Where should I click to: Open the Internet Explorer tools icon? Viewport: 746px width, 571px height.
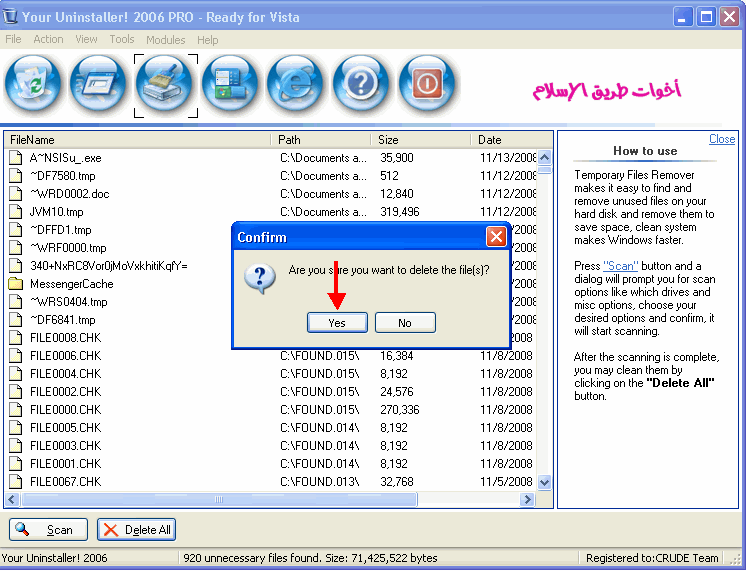pos(295,84)
